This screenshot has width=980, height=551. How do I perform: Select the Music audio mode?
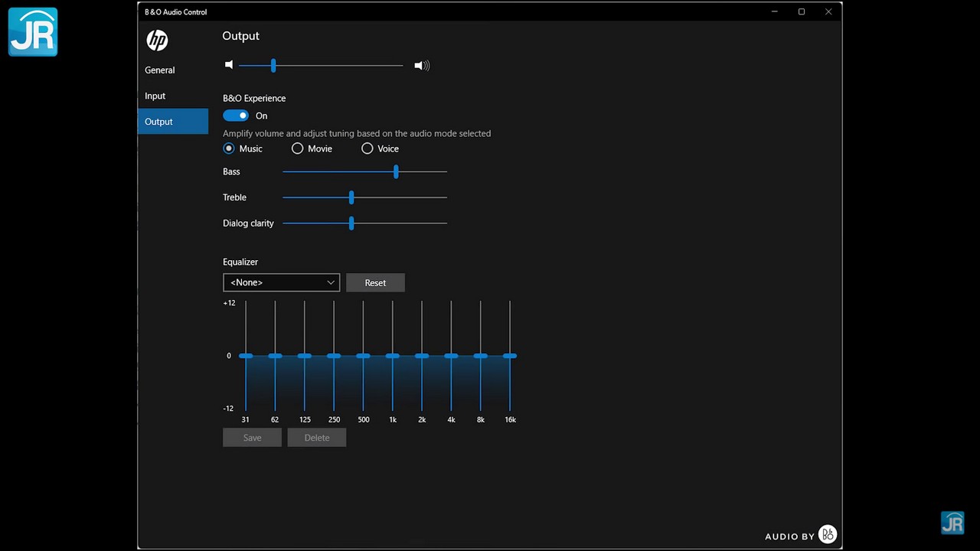[229, 148]
